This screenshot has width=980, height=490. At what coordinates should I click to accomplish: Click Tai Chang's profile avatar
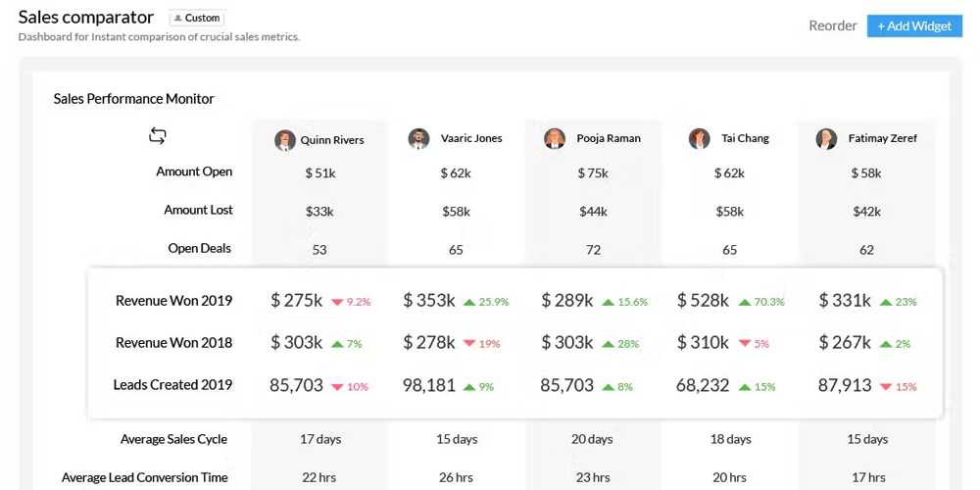pyautogui.click(x=699, y=138)
